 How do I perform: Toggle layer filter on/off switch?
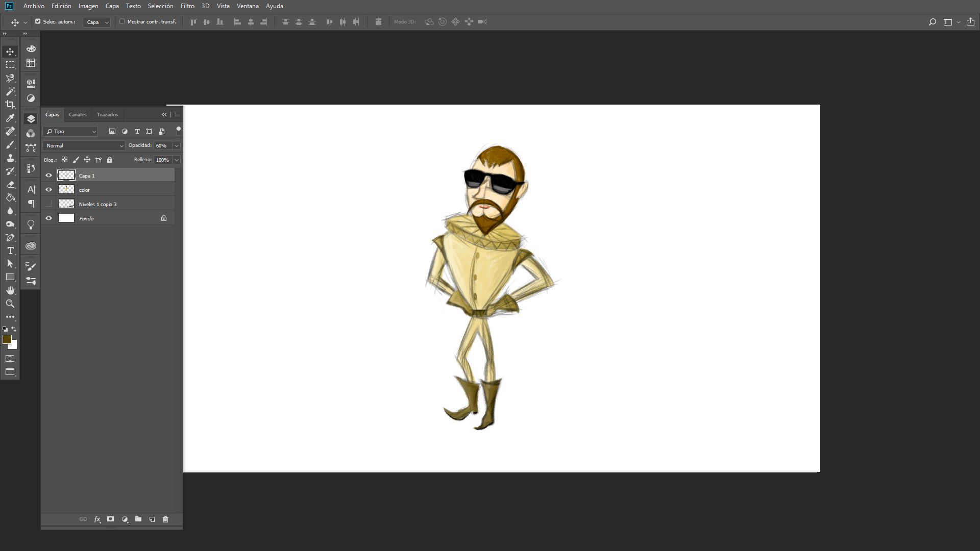178,130
